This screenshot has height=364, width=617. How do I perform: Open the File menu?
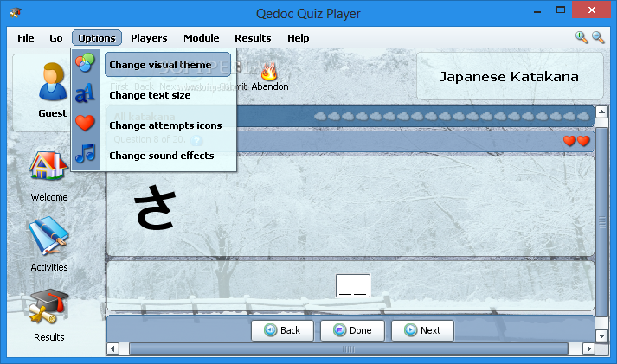coord(26,38)
